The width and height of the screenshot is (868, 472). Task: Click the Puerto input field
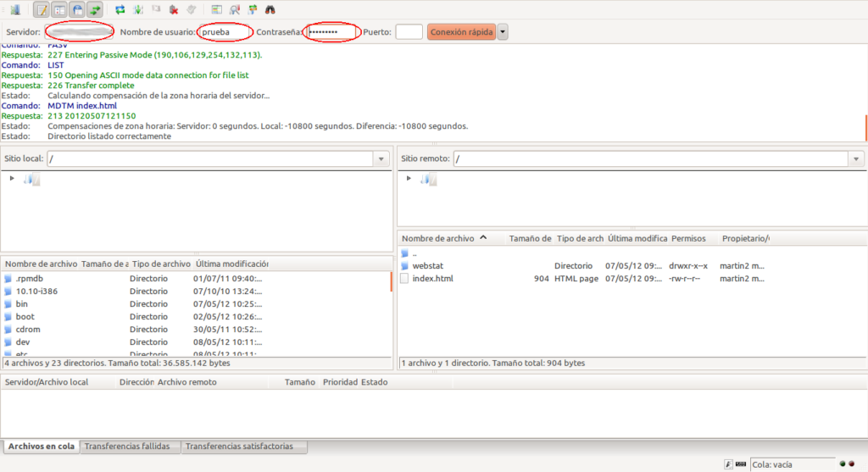tap(409, 32)
